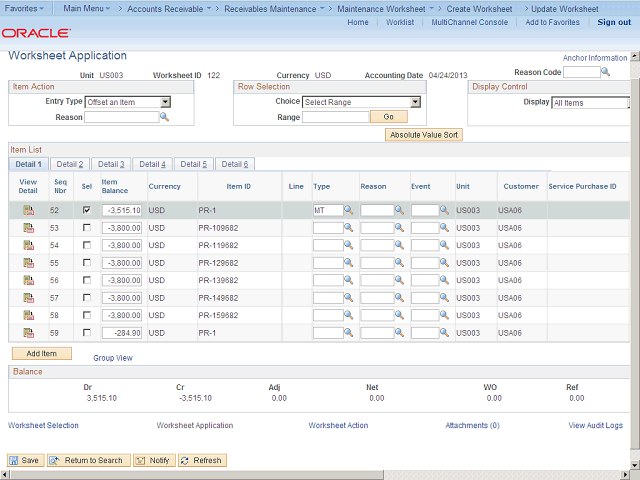The height and width of the screenshot is (480, 640).
Task: Switch to the Detail 2 tab
Action: click(69, 164)
